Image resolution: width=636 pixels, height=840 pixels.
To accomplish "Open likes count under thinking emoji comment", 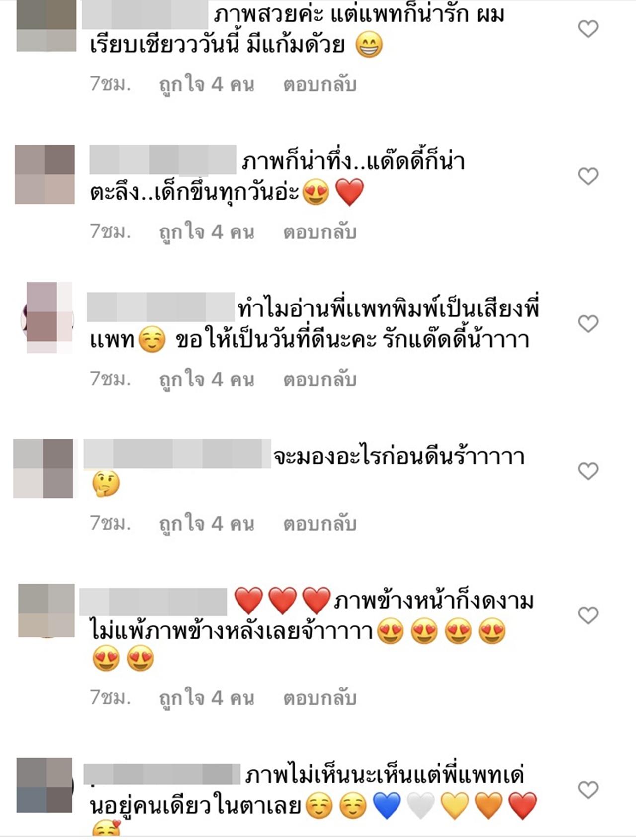I will pos(207,524).
